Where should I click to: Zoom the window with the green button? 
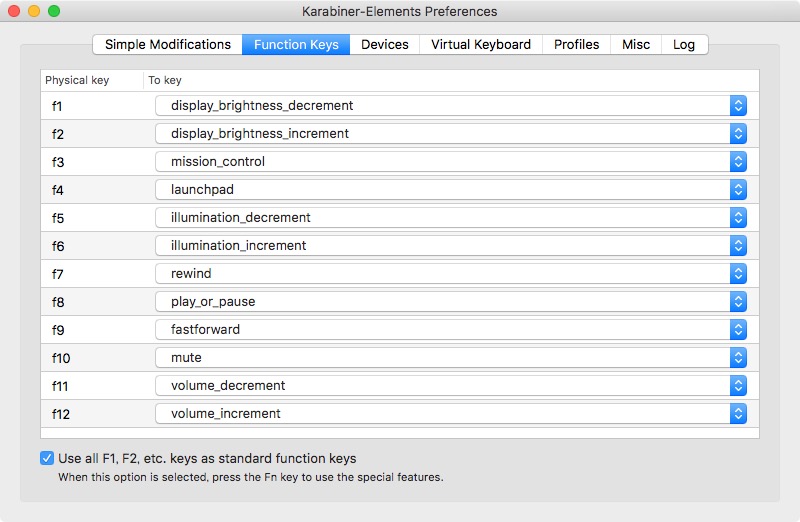tap(54, 11)
